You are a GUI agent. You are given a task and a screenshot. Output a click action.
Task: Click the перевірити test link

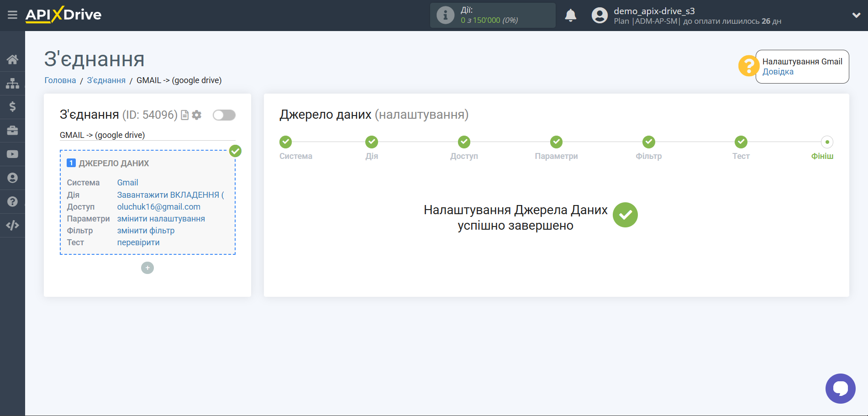point(138,242)
